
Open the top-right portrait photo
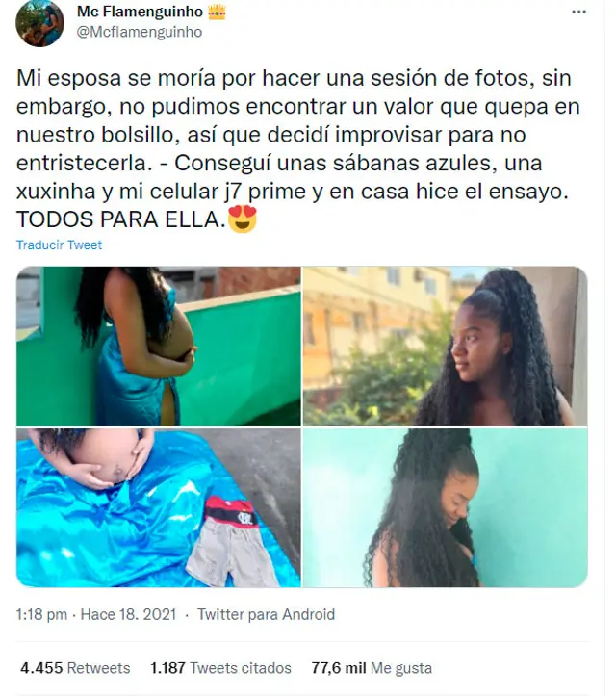(x=445, y=347)
